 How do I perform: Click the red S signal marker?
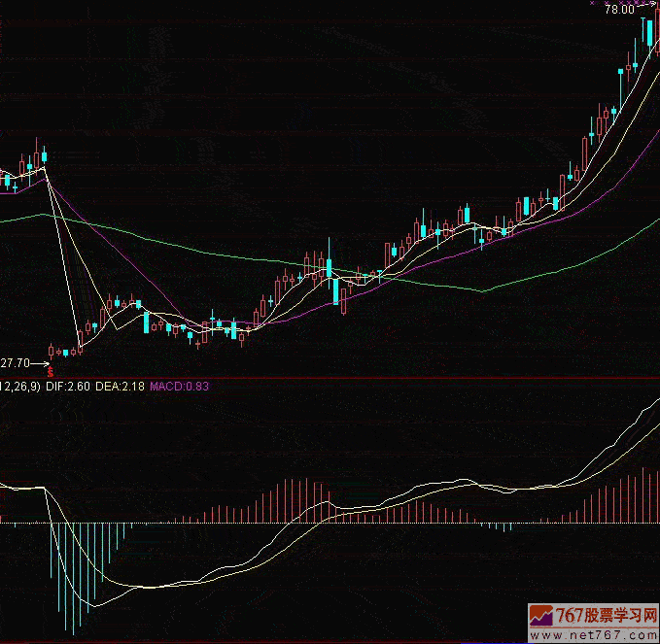click(x=51, y=371)
